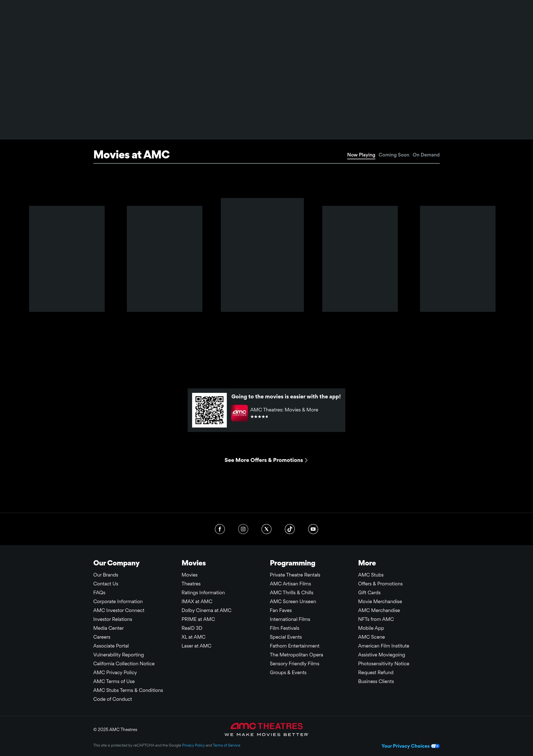Open Our Brands link
Viewport: 533px width, 756px height.
pyautogui.click(x=105, y=575)
